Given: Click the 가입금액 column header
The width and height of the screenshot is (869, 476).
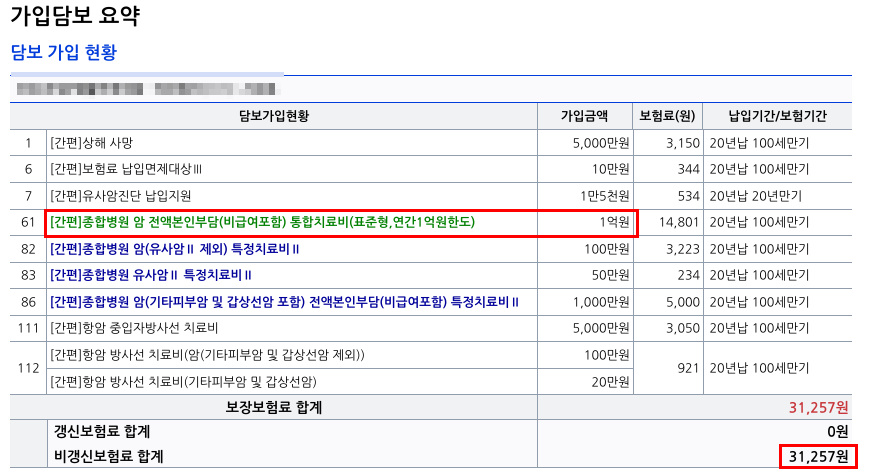Looking at the screenshot, I should [x=584, y=116].
